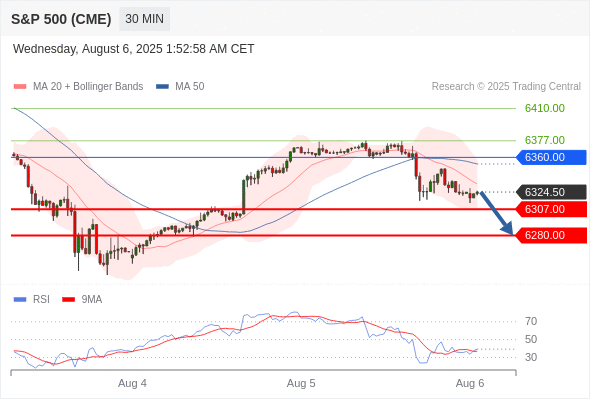Select the 6307.00 red support label
Viewport: 590px width, 400px height.
pos(551,209)
